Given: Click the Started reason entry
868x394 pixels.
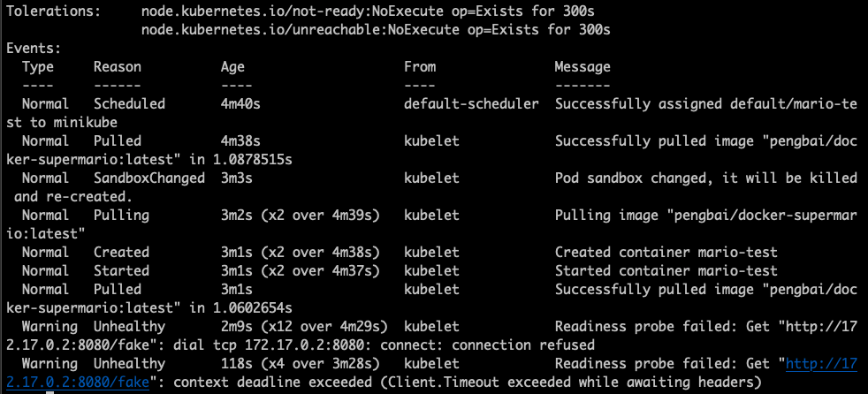Looking at the screenshot, I should [x=121, y=271].
